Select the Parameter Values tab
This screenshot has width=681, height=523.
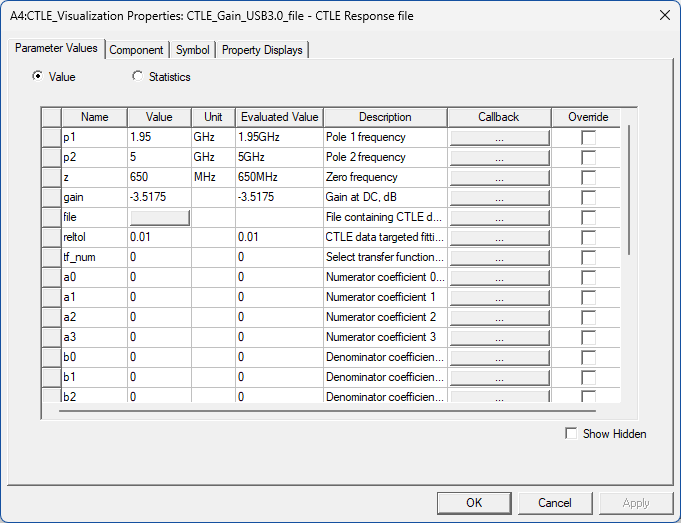(x=56, y=48)
